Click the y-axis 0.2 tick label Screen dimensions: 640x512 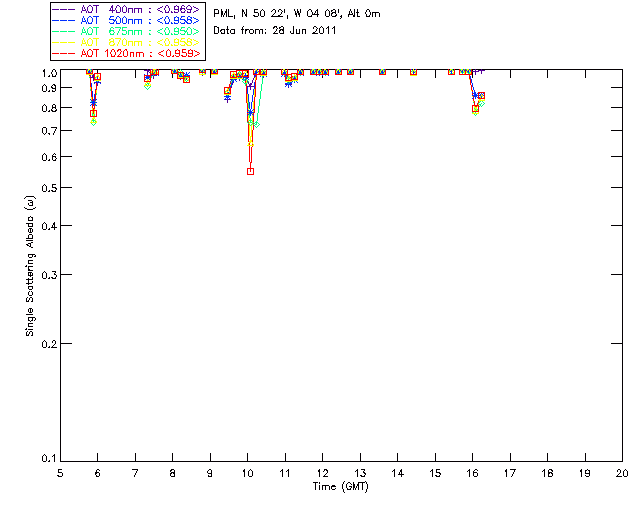[x=49, y=344]
